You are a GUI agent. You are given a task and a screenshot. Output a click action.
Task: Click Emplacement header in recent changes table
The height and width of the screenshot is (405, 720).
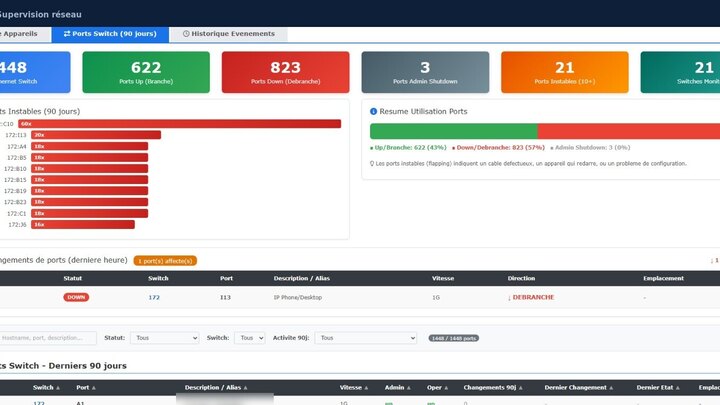(664, 278)
